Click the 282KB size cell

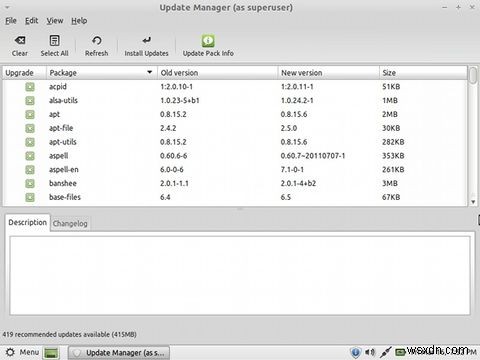(393, 142)
